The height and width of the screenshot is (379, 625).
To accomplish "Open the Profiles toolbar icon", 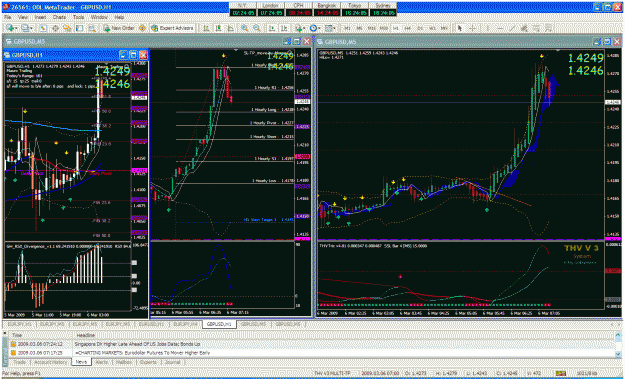I will click(26, 28).
